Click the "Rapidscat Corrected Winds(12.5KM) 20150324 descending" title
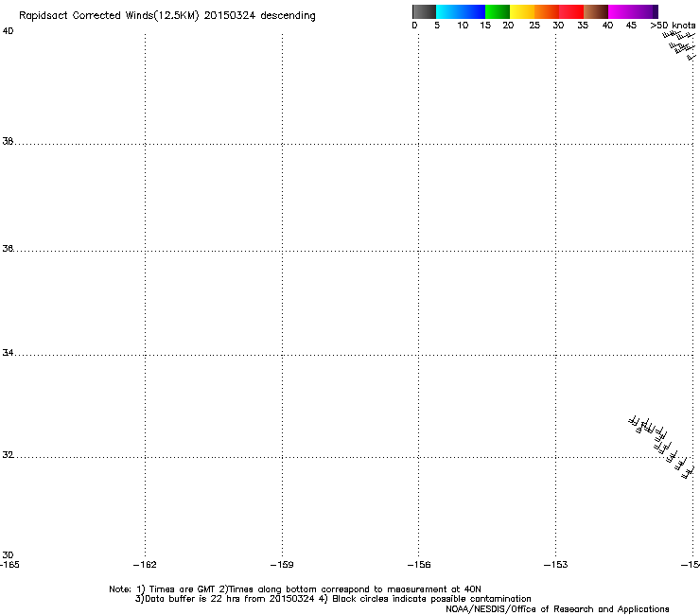Screen dimensions: 700x615 [167, 16]
